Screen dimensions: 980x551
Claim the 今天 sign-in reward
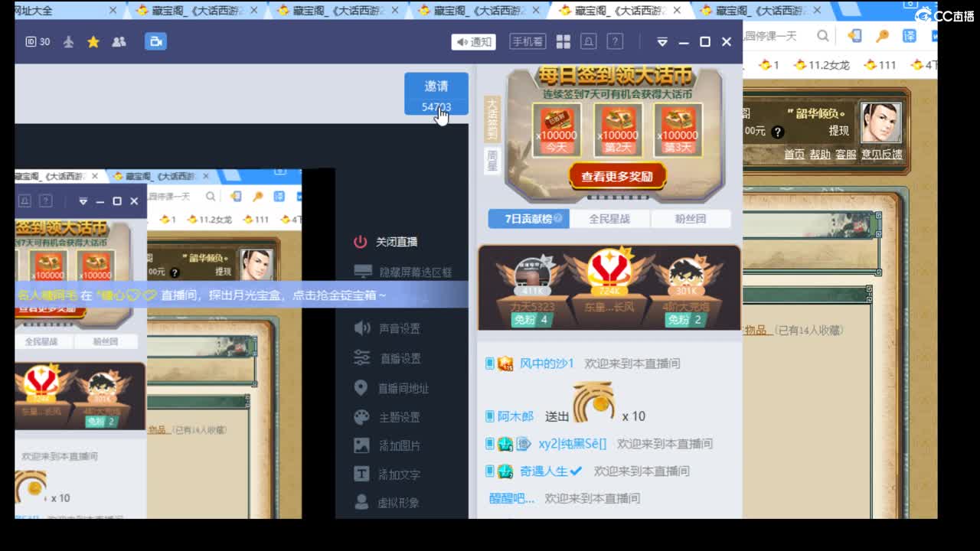pos(557,129)
